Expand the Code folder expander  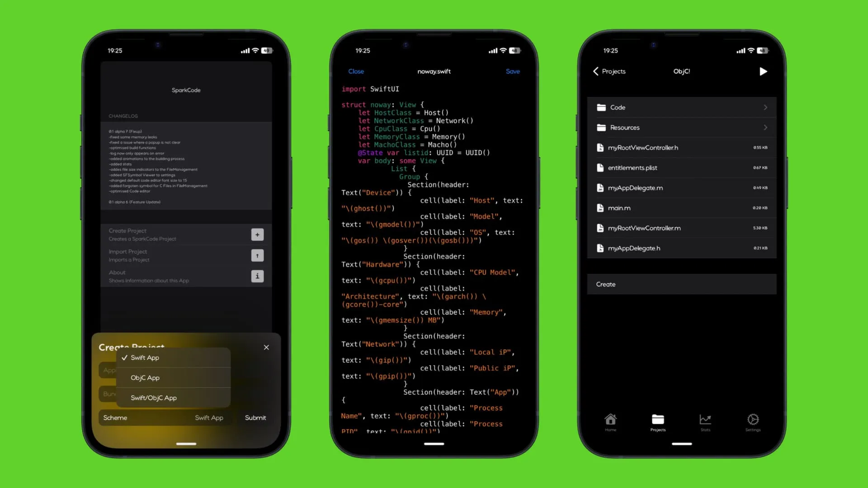765,107
